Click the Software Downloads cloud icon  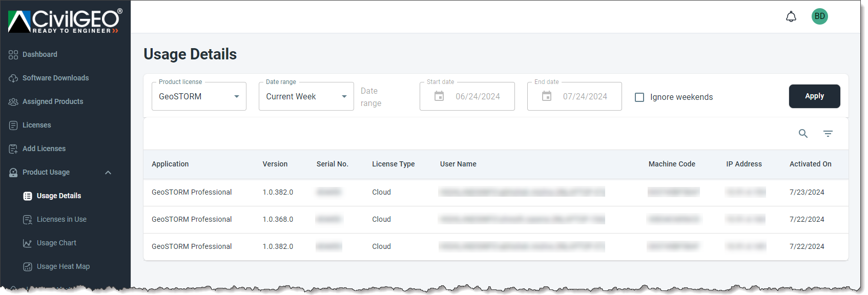tap(13, 78)
